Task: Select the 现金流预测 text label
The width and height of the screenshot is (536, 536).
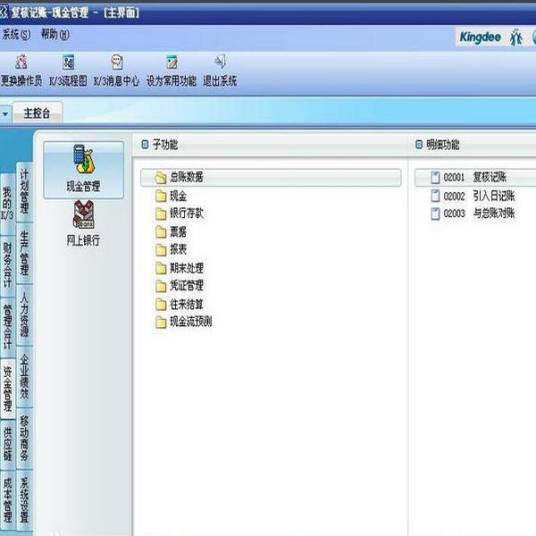Action: click(x=191, y=322)
